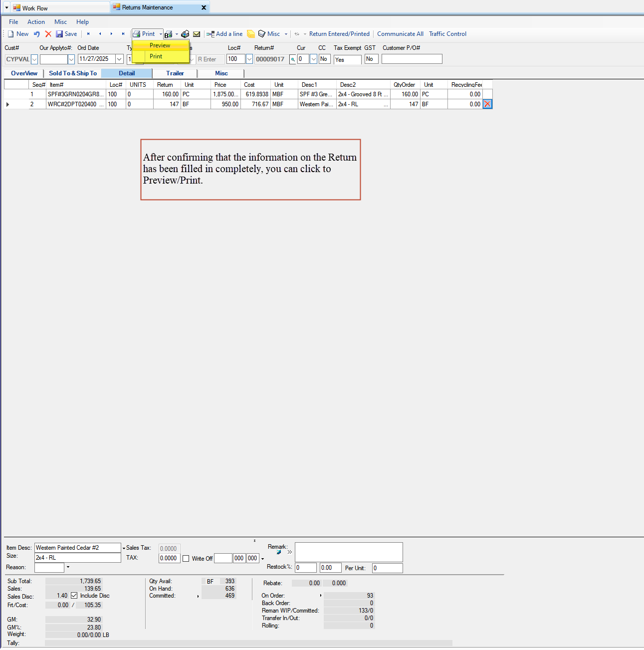
Task: Expand the Reason dropdown
Action: pos(68,567)
